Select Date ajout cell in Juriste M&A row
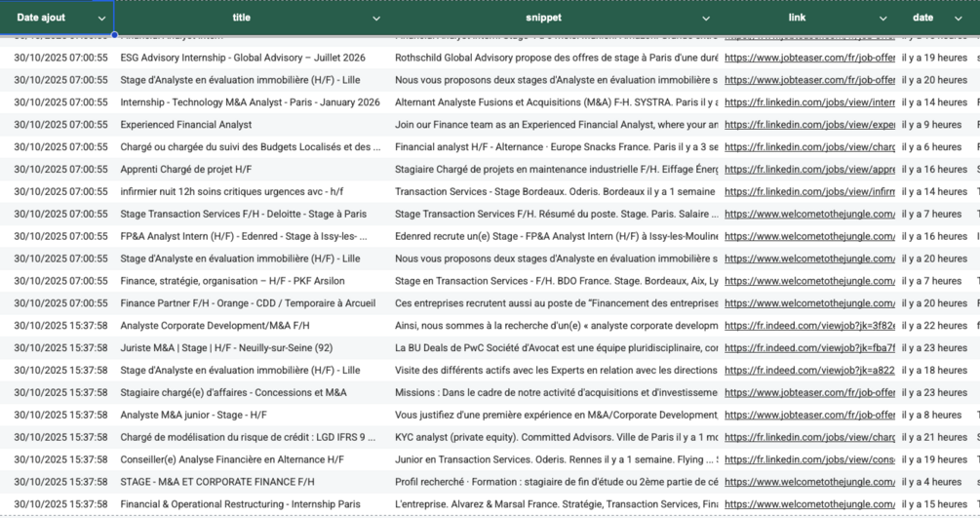The height and width of the screenshot is (518, 980). tap(60, 348)
